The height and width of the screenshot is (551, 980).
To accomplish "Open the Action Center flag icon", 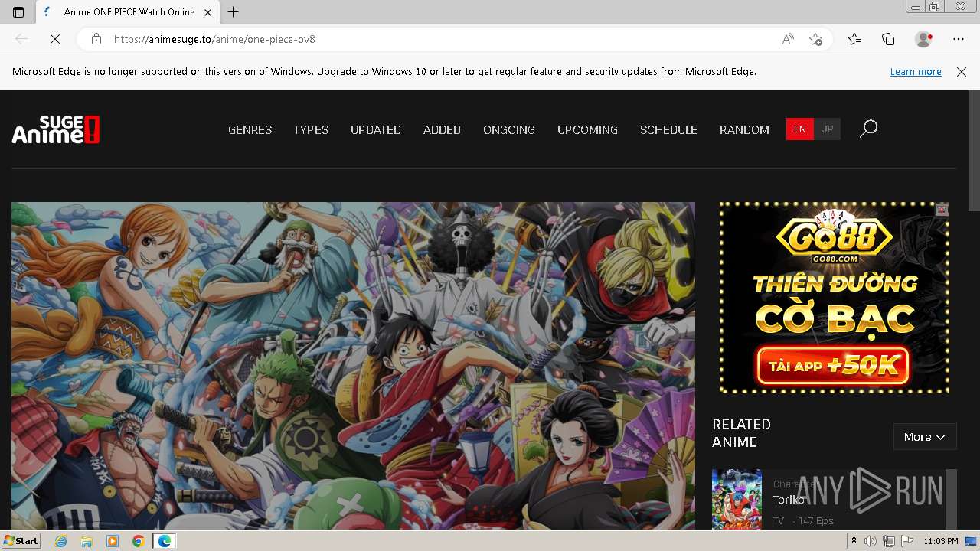I will [x=906, y=541].
